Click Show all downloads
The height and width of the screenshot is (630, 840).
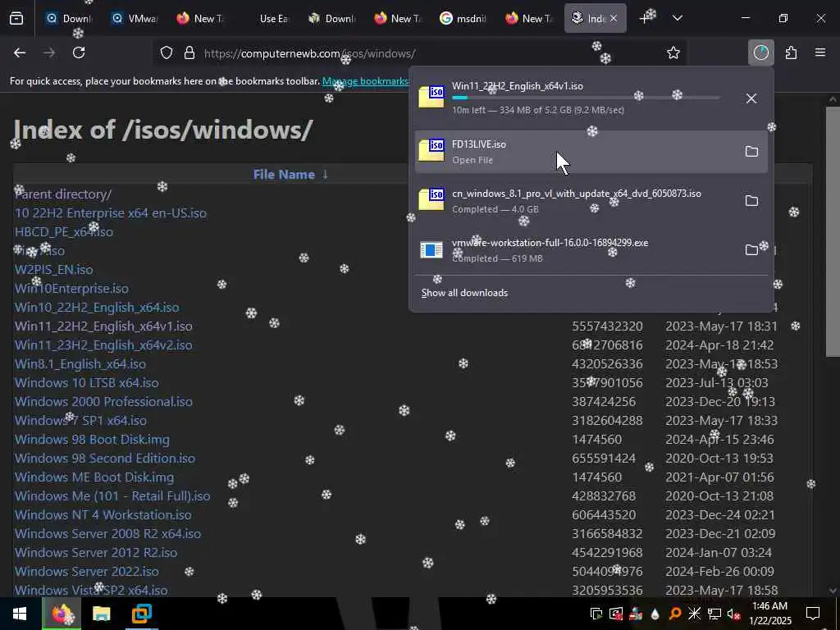pyautogui.click(x=464, y=293)
